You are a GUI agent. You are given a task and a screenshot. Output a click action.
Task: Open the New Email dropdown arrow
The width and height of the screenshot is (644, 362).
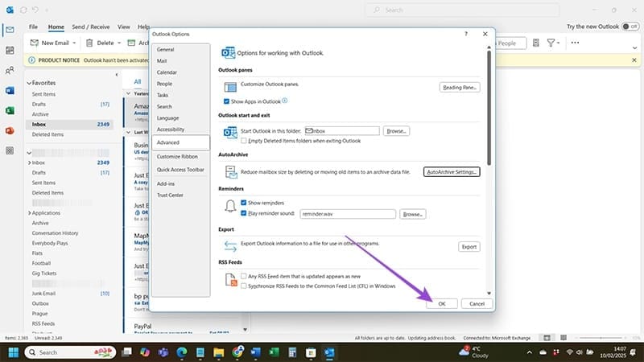click(x=74, y=43)
